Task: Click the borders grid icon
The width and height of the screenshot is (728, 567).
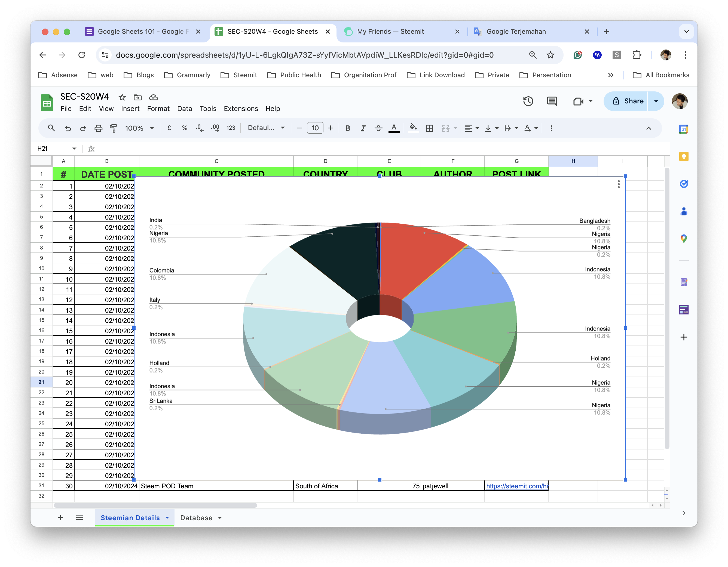Action: coord(430,128)
